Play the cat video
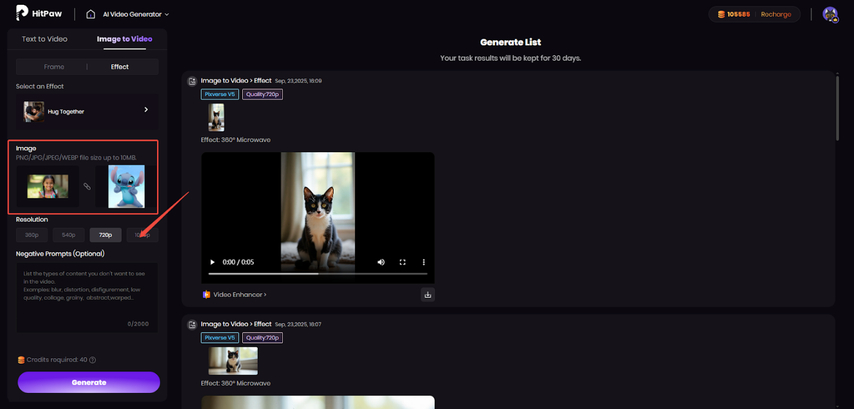 click(212, 262)
